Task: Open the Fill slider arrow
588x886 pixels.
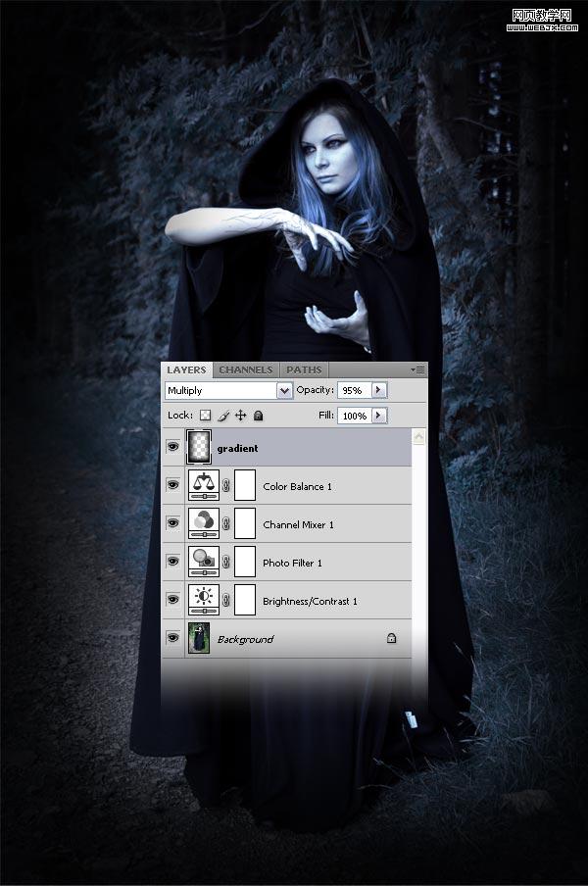Action: 378,416
